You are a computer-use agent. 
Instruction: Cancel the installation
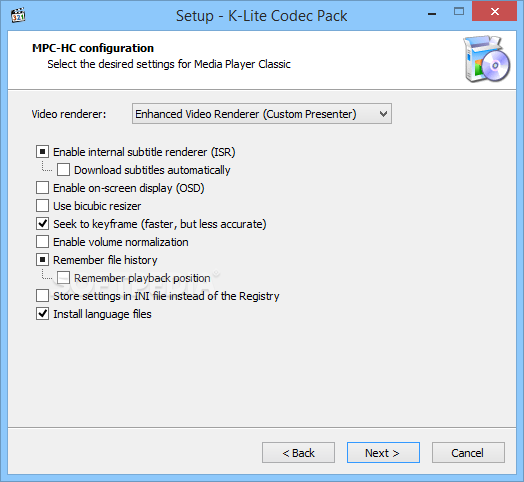click(468, 453)
